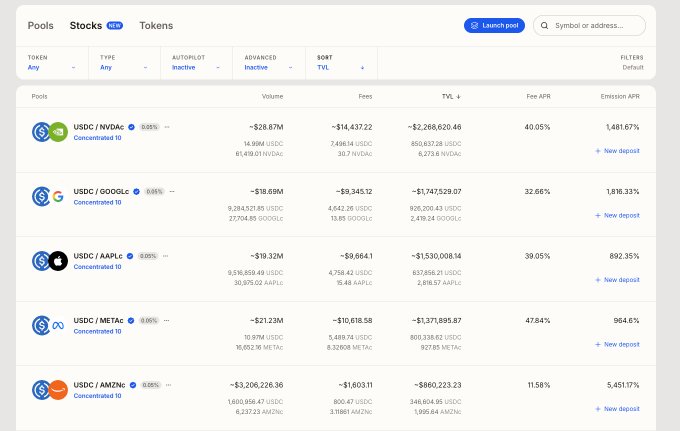Click the search magnifier icon
Image resolution: width=680 pixels, height=431 pixels.
(x=544, y=26)
